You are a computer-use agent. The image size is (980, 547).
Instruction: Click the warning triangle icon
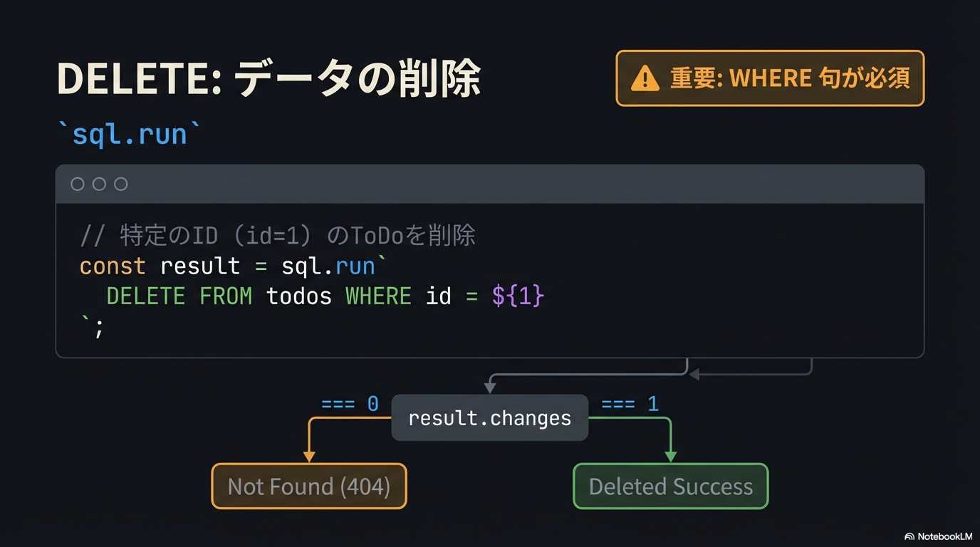(x=645, y=78)
